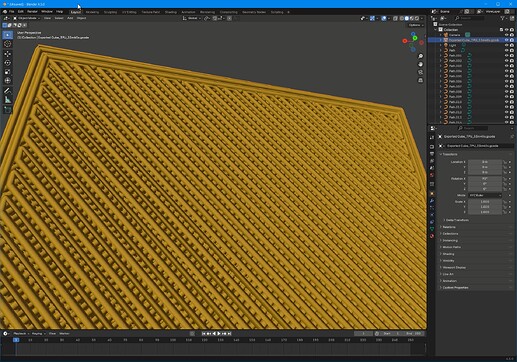Select the Move tool
This screenshot has width=517, height=362.
7,54
